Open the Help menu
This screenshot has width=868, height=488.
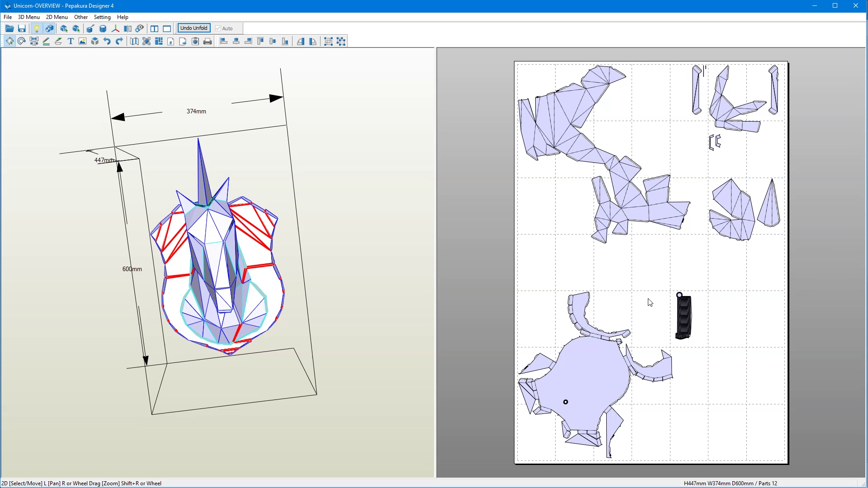click(123, 17)
